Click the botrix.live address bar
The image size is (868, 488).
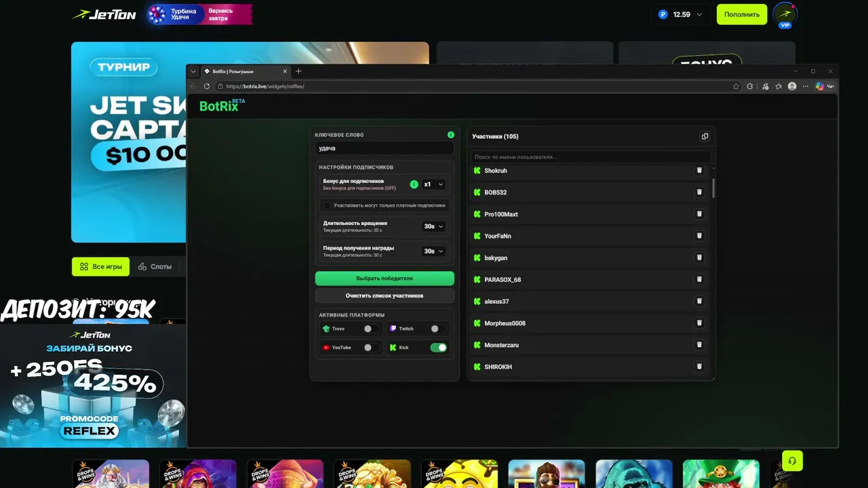478,86
